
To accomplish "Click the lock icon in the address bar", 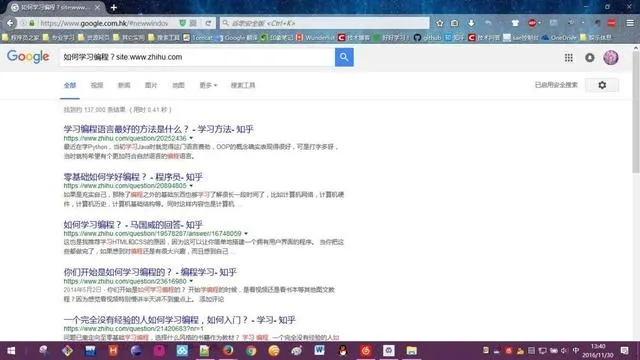I will click(x=32, y=23).
